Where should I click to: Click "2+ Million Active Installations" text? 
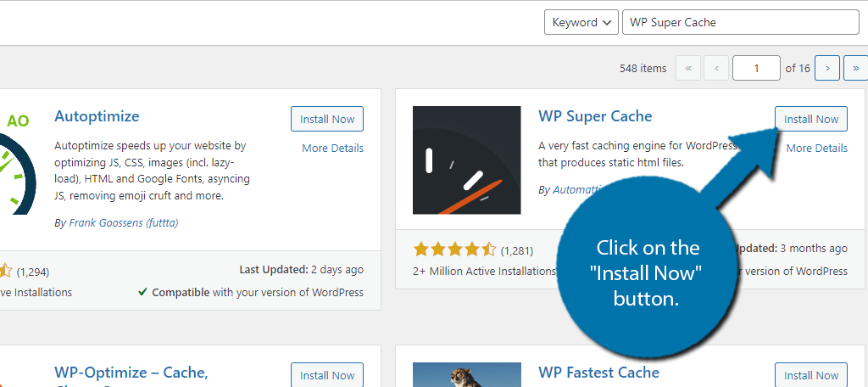pos(484,271)
